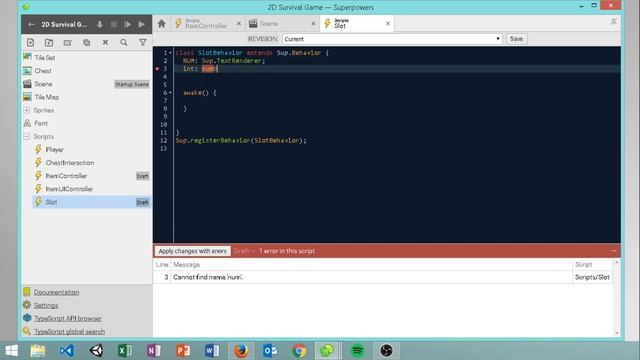Screen dimensions: 640x360
Task: Create a new folder
Action: click(49, 42)
